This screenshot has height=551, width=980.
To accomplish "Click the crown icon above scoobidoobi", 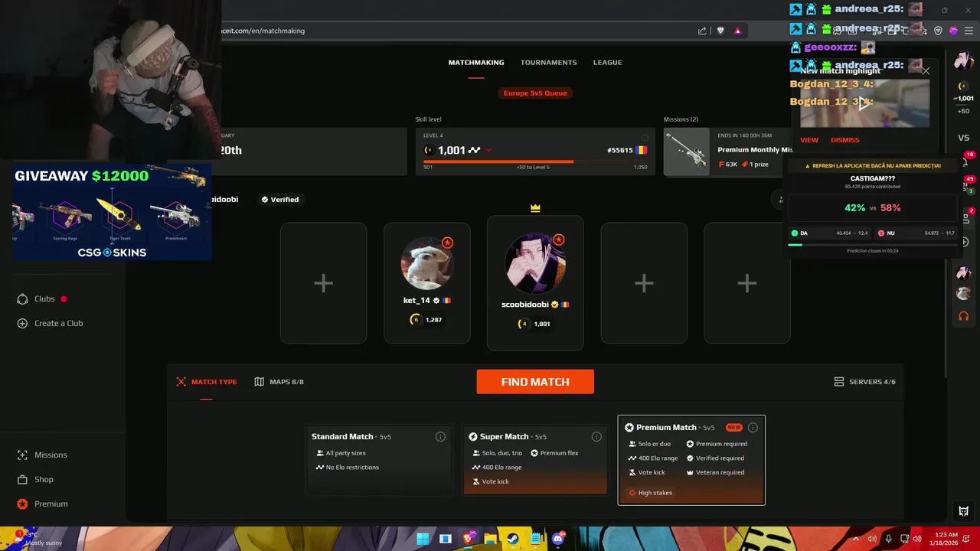I will click(x=535, y=207).
